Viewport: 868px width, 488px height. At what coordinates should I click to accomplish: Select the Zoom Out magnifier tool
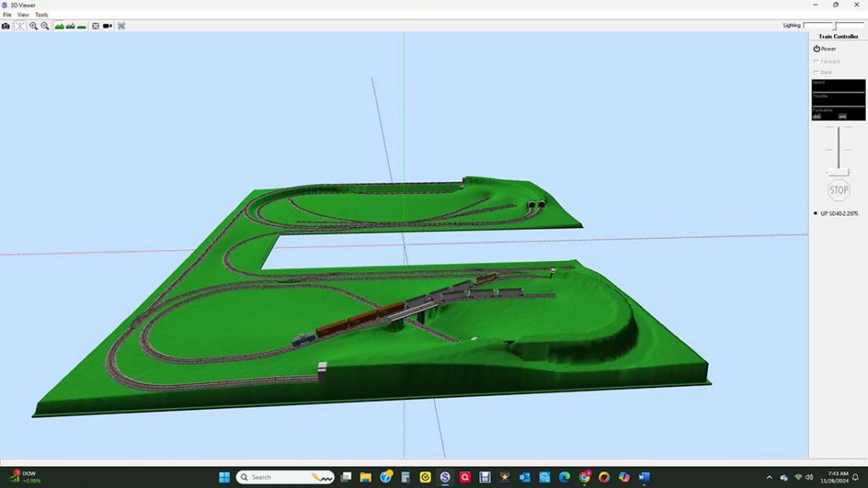[x=45, y=26]
